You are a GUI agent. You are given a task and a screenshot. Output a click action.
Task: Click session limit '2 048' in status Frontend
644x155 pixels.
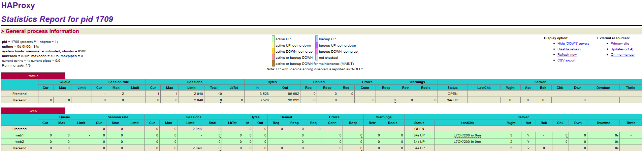(x=198, y=94)
